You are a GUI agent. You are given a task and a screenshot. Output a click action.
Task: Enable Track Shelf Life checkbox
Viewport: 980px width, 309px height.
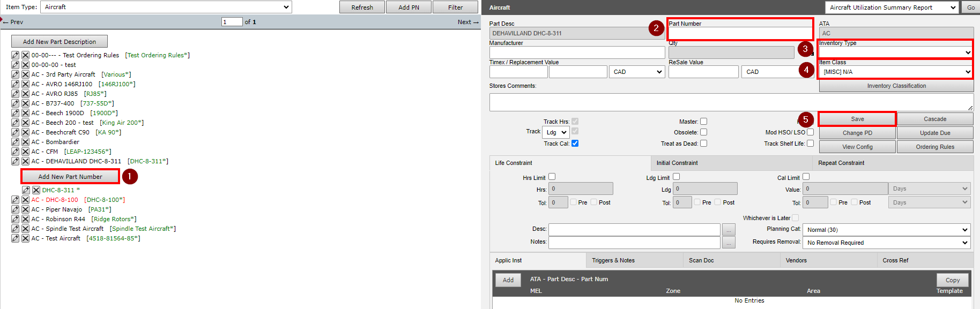(x=810, y=144)
